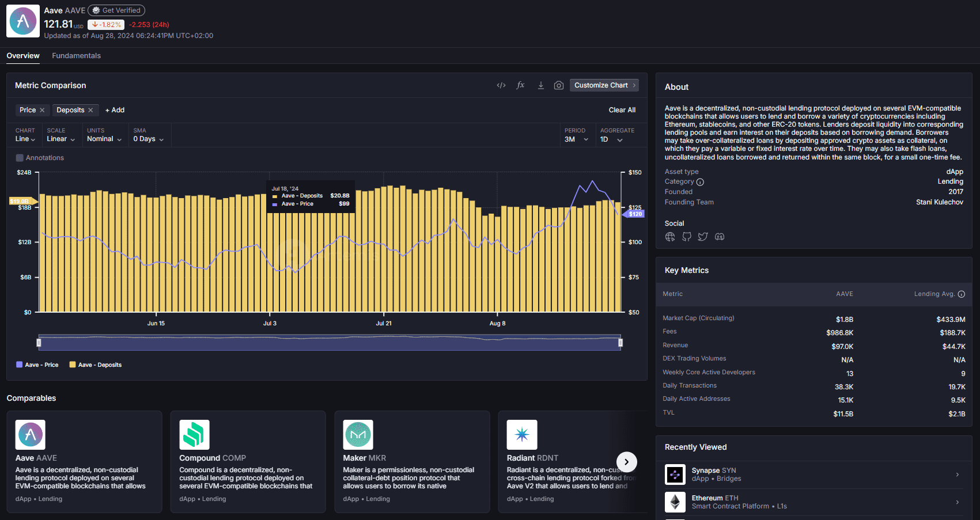Click the $120 price axis marker
Viewport: 980px width, 520px height.
pyautogui.click(x=634, y=214)
